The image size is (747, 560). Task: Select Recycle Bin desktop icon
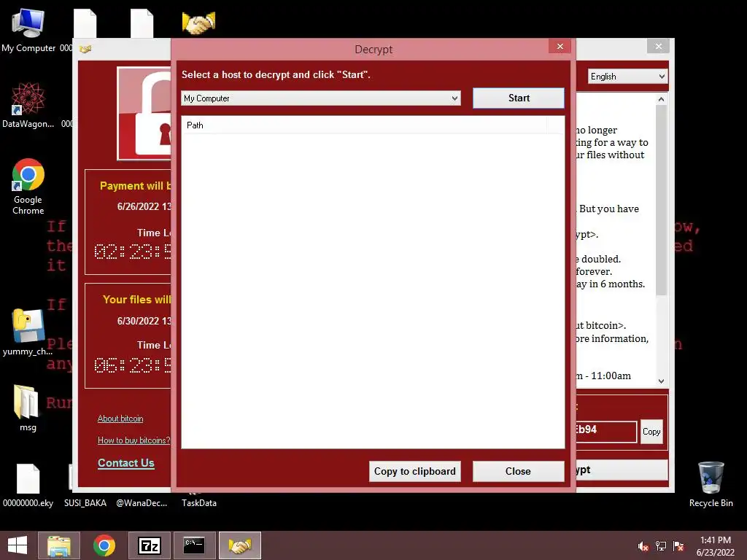(x=711, y=484)
